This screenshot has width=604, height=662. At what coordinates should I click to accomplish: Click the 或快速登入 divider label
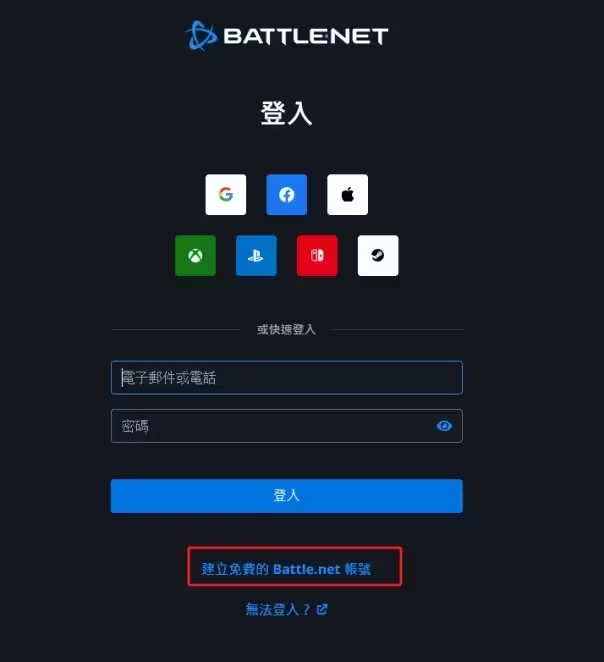(286, 329)
